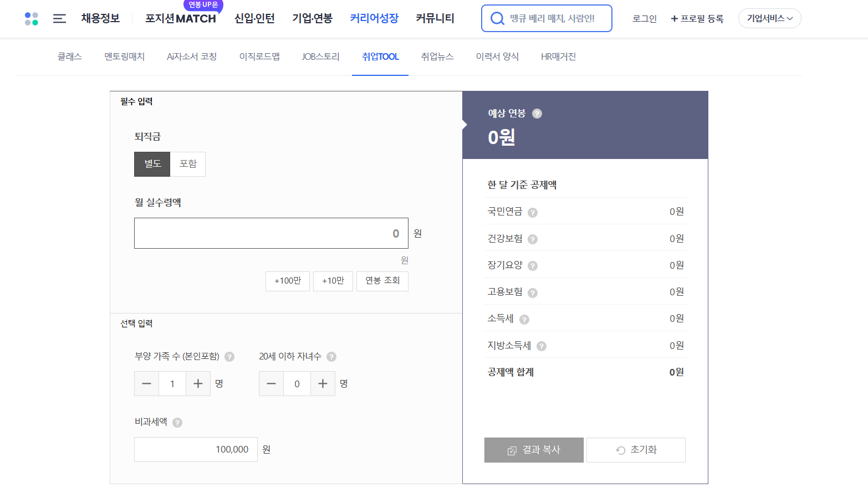Click the 국민연금 question mark icon
The image size is (868, 488).
(x=532, y=212)
